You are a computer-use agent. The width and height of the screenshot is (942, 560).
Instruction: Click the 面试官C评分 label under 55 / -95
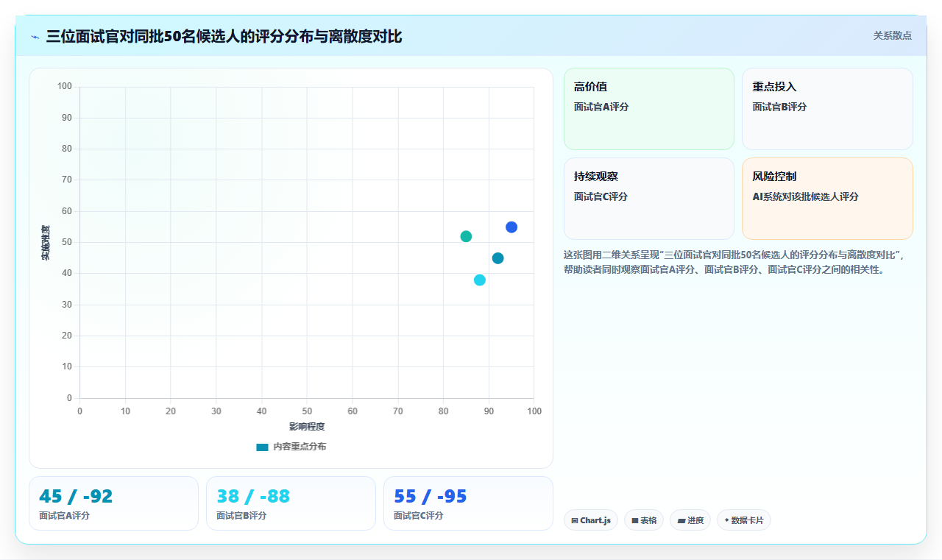click(x=419, y=516)
